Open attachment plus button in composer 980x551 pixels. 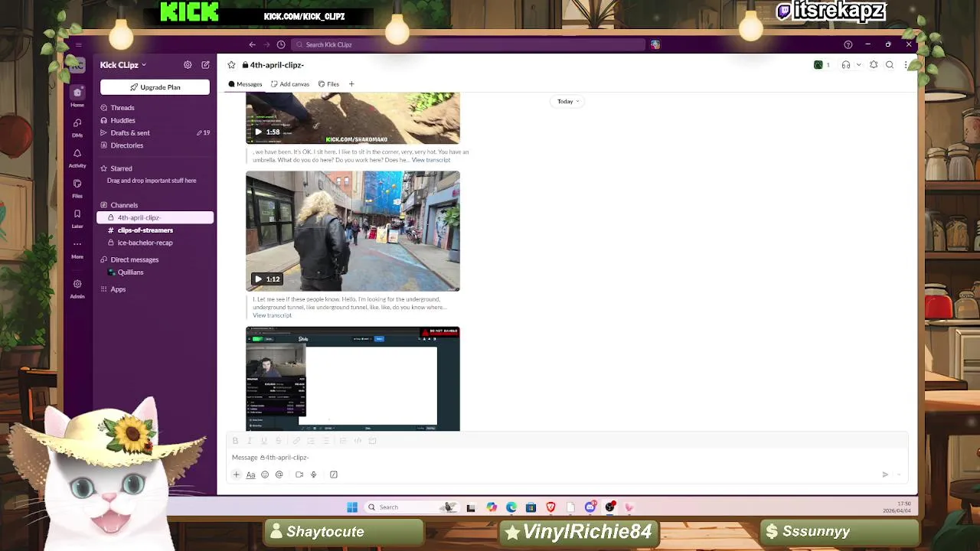tap(236, 474)
